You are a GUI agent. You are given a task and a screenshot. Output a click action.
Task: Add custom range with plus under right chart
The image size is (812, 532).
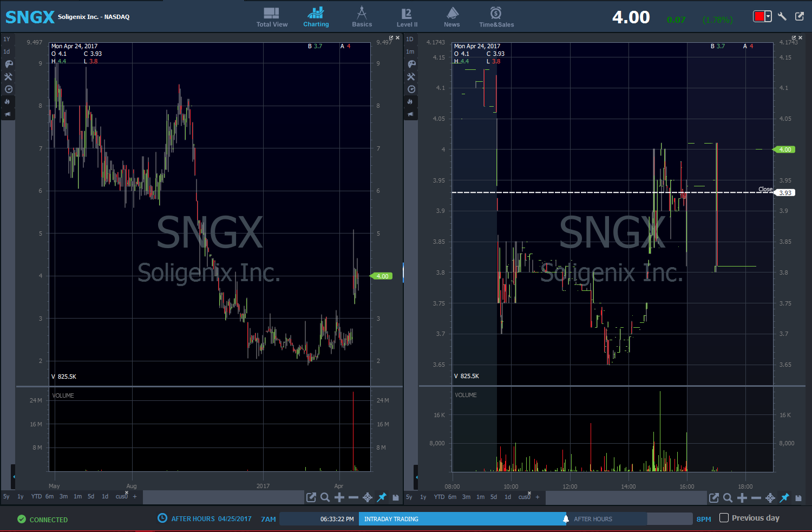[x=538, y=497]
